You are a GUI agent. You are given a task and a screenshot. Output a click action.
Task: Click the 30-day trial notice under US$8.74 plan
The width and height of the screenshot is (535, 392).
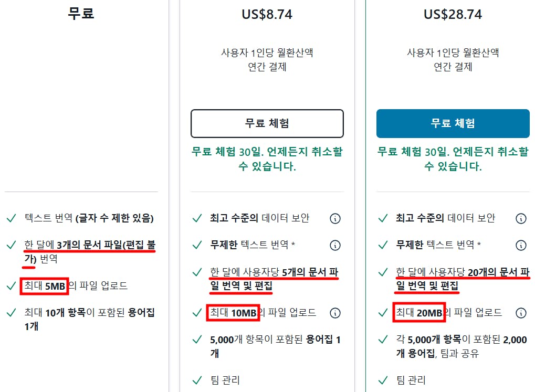pos(267,159)
